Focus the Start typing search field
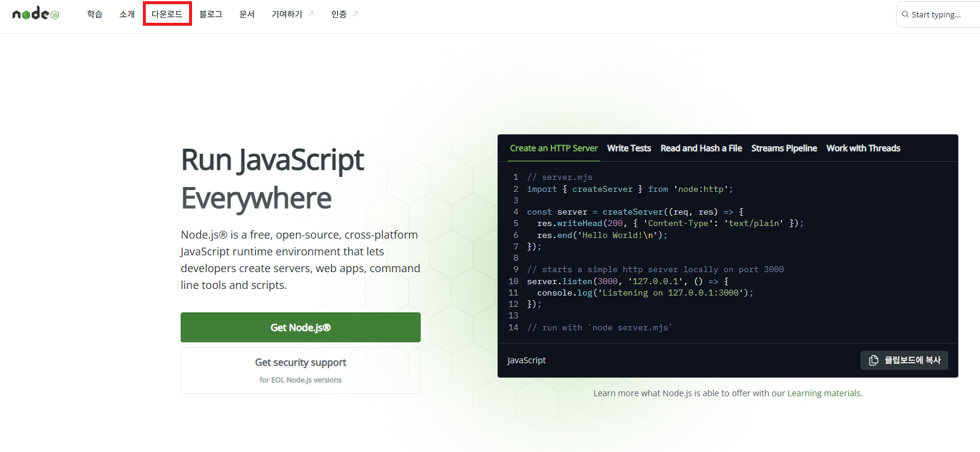This screenshot has height=452, width=980. [938, 14]
